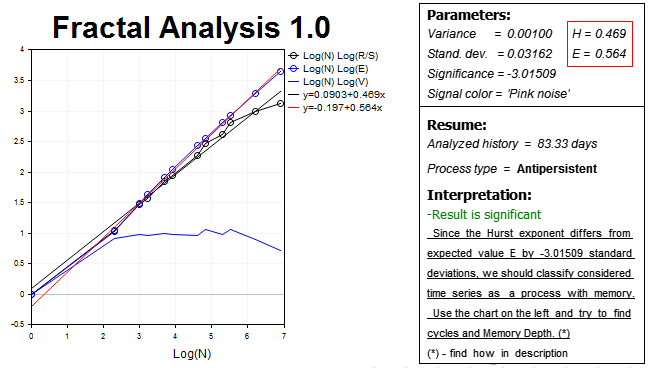Image resolution: width=648 pixels, height=368 pixels.
Task: Click the E = 0.564 value
Action: click(599, 54)
